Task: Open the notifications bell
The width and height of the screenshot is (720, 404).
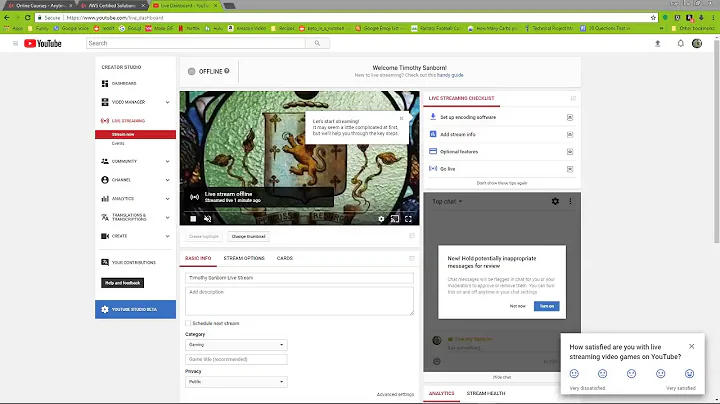Action: point(681,43)
